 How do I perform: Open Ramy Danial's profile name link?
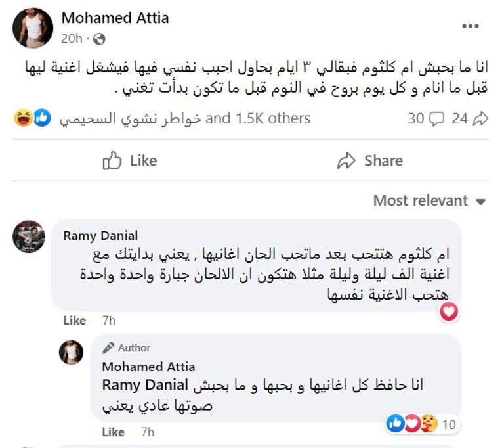[99, 236]
